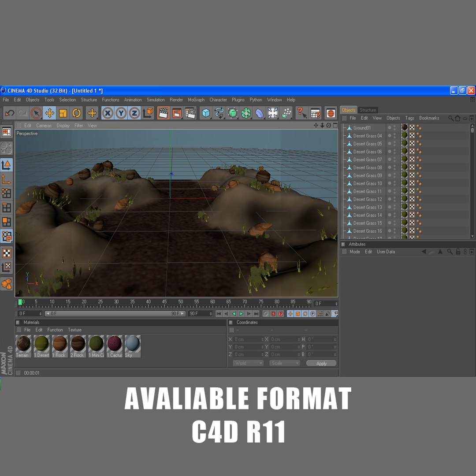Click the Make Editable sidebar icon
The width and height of the screenshot is (476, 476).
pos(6,149)
